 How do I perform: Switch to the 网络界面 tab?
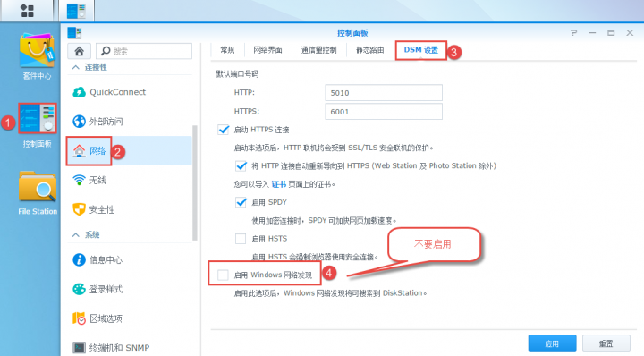tap(267, 50)
